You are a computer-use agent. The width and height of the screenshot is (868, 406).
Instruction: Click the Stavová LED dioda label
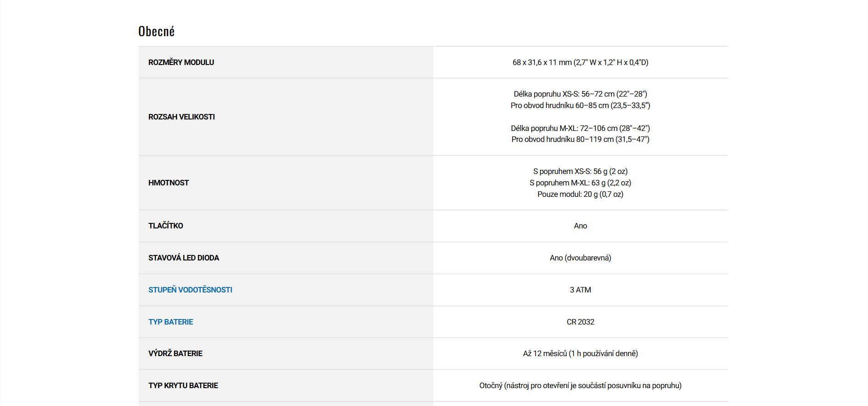[x=184, y=258]
